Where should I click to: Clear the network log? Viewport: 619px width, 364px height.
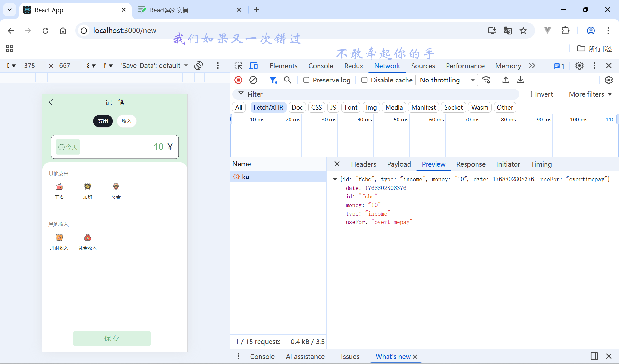click(x=253, y=80)
